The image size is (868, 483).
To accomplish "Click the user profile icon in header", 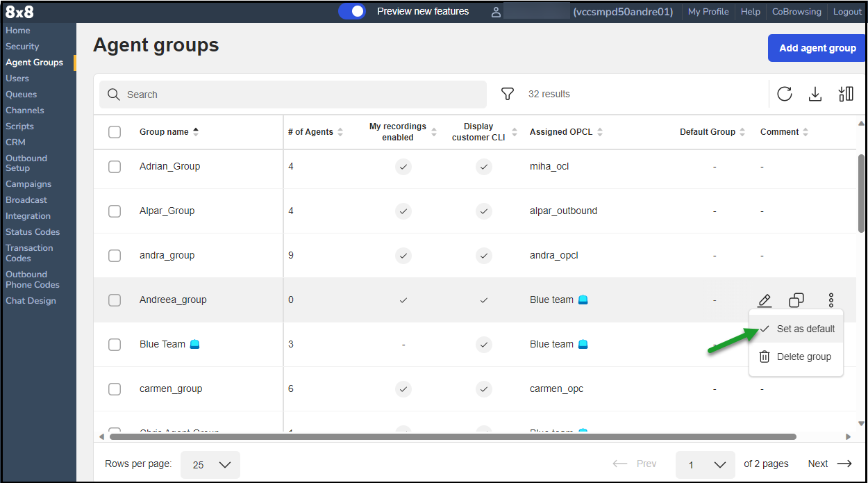I will coord(496,12).
